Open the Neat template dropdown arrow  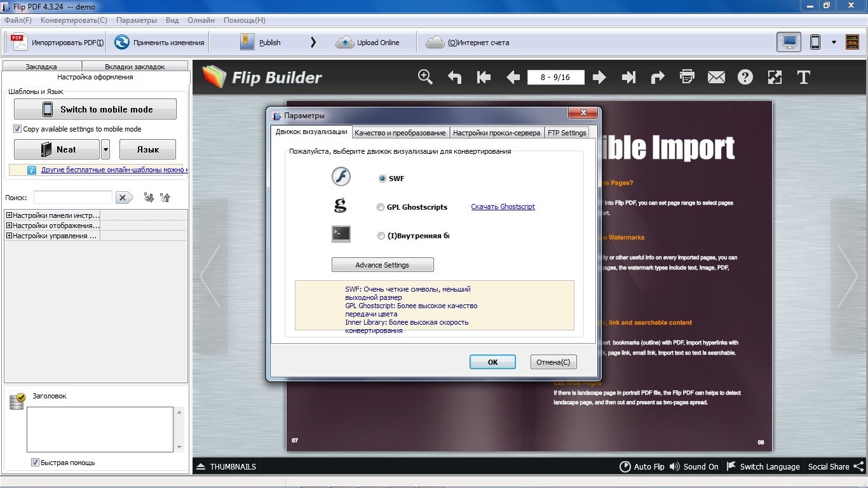105,149
